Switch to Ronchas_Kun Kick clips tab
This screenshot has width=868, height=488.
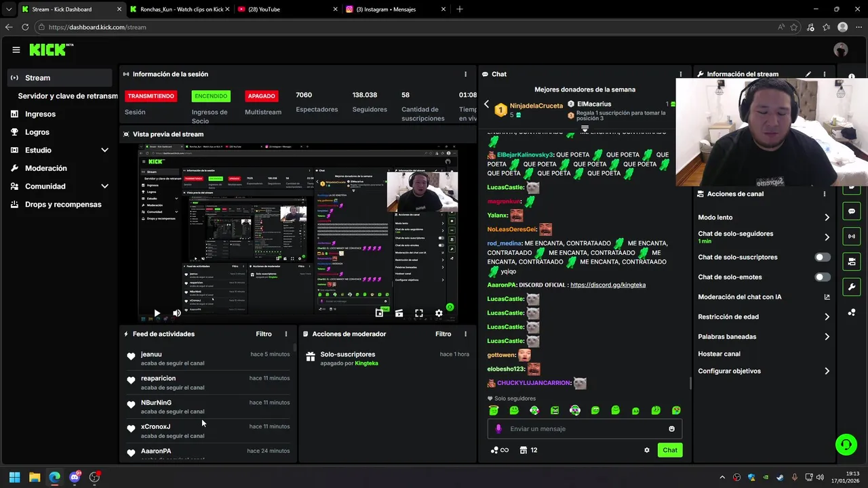coord(180,9)
